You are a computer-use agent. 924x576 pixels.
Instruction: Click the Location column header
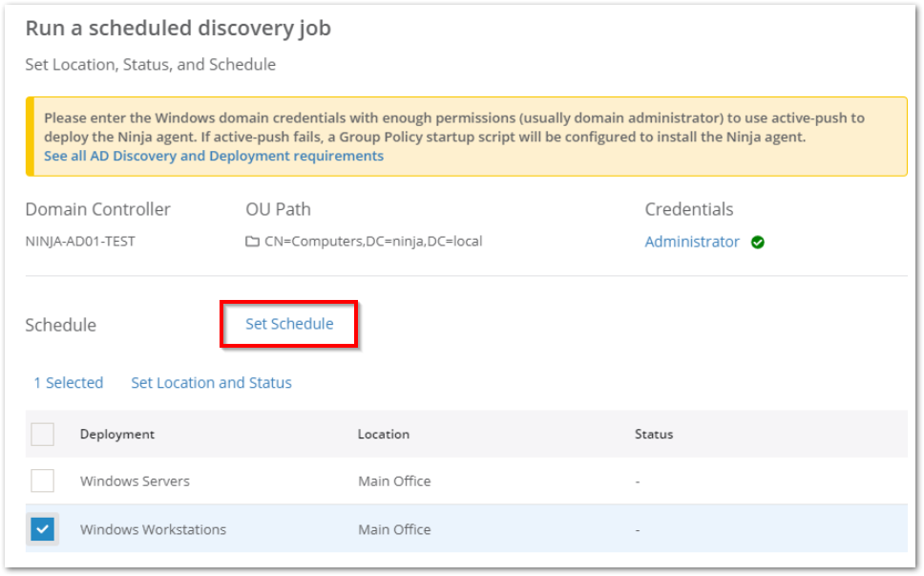tap(384, 434)
